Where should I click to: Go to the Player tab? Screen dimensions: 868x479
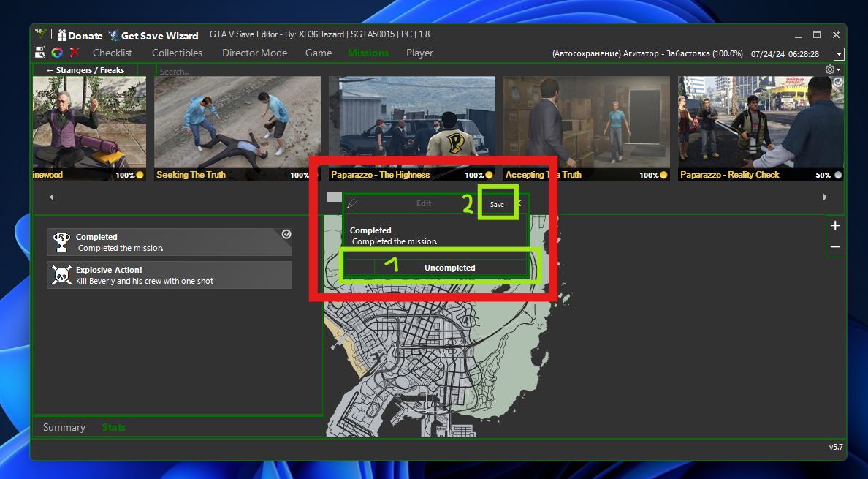click(419, 53)
